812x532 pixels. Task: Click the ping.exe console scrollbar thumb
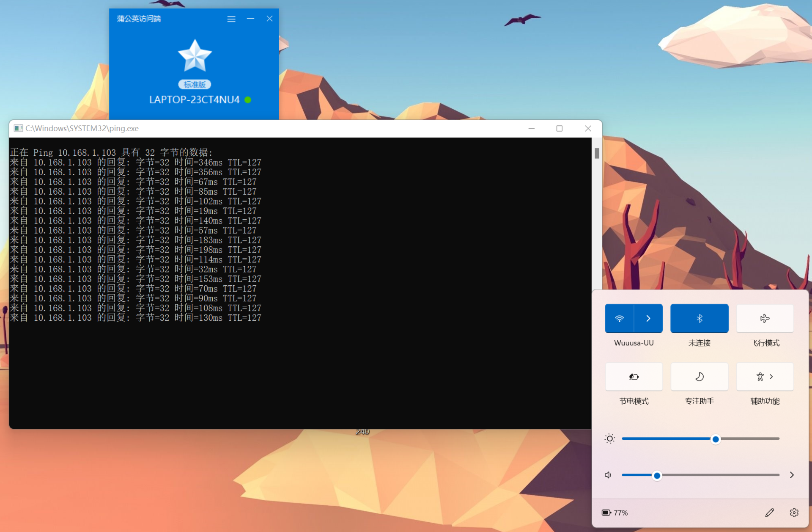597,153
